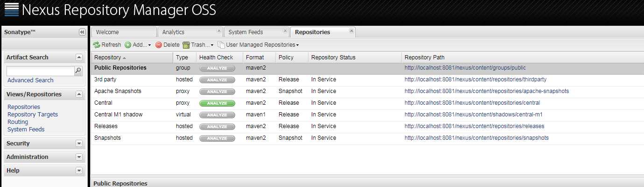
Task: Click the virtual type cell
Action: [x=183, y=115]
